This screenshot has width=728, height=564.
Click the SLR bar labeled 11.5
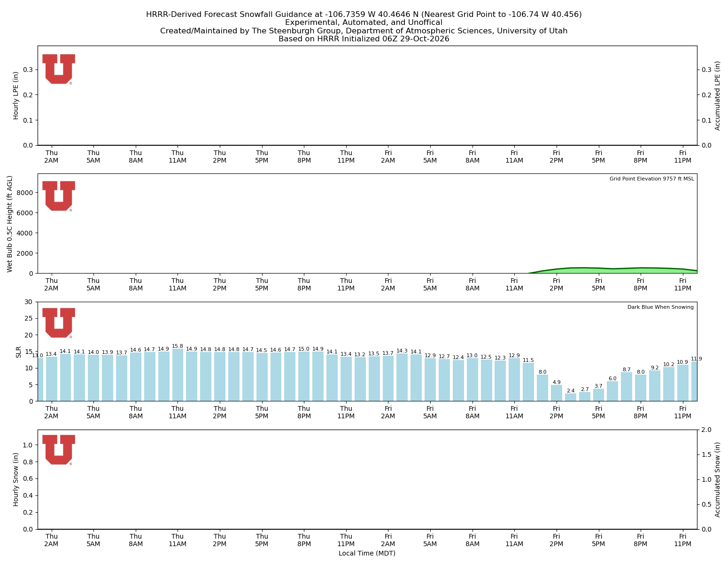(x=528, y=382)
